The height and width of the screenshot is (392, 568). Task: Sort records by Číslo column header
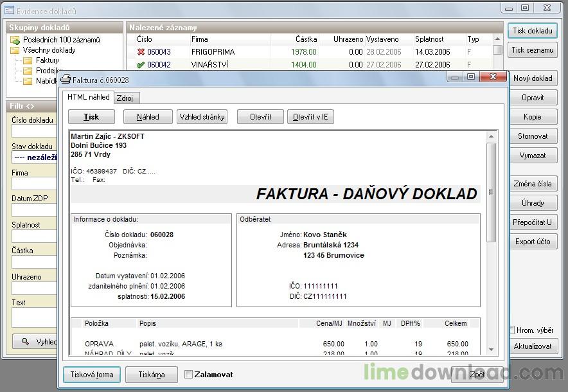tap(144, 39)
